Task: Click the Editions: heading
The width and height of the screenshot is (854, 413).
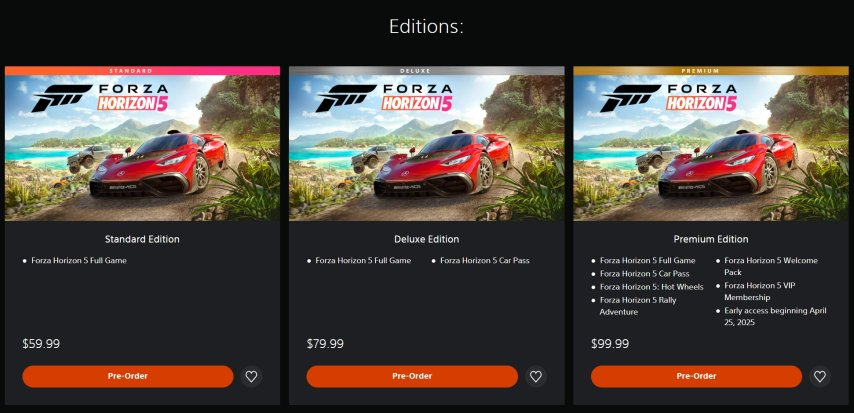Action: click(426, 26)
